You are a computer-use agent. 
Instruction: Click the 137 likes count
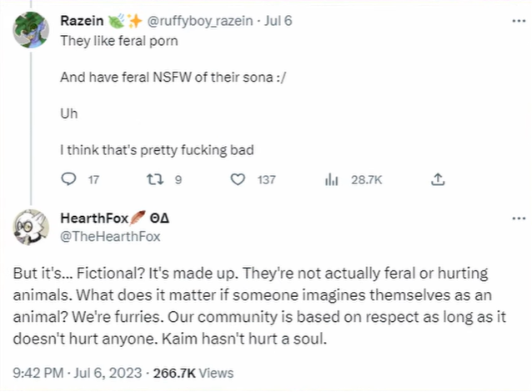tap(266, 179)
